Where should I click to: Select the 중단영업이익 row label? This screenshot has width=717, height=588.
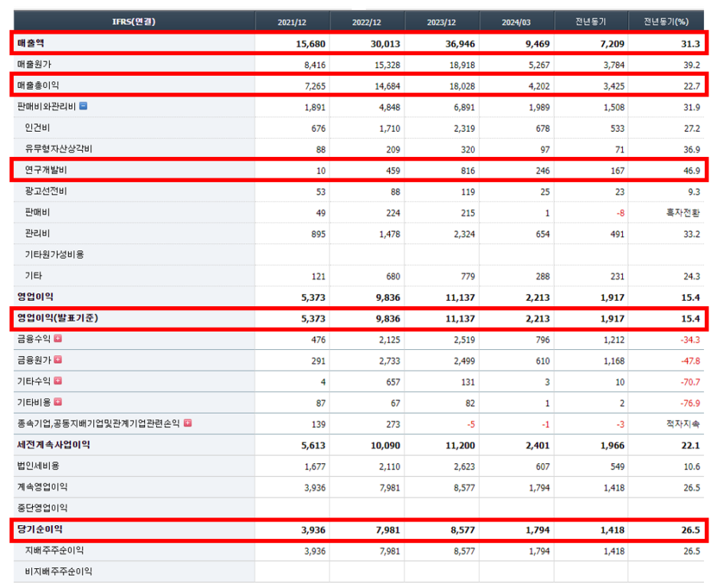click(43, 508)
